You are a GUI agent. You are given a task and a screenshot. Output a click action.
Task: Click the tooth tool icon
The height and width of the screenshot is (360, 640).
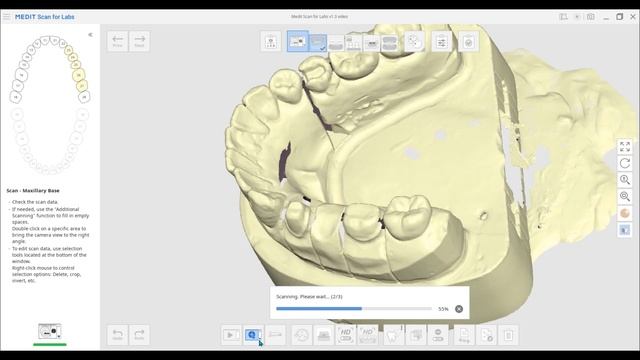393,335
